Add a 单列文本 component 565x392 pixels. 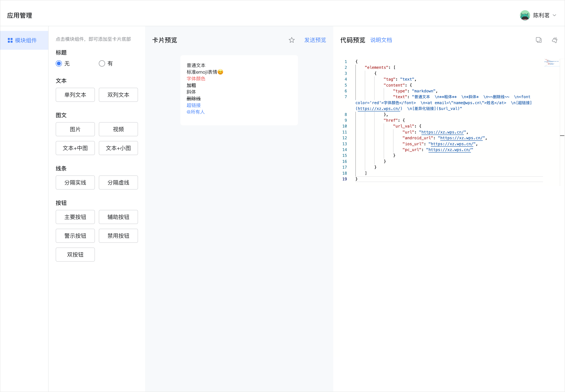[x=75, y=95]
